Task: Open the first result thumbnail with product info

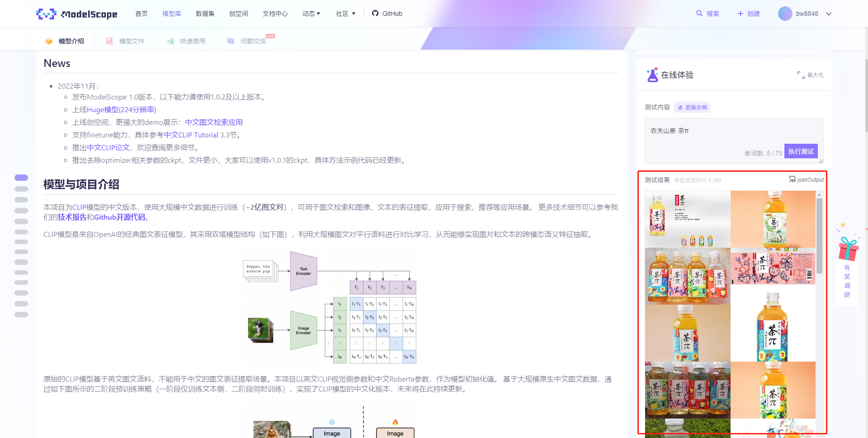Action: click(688, 219)
